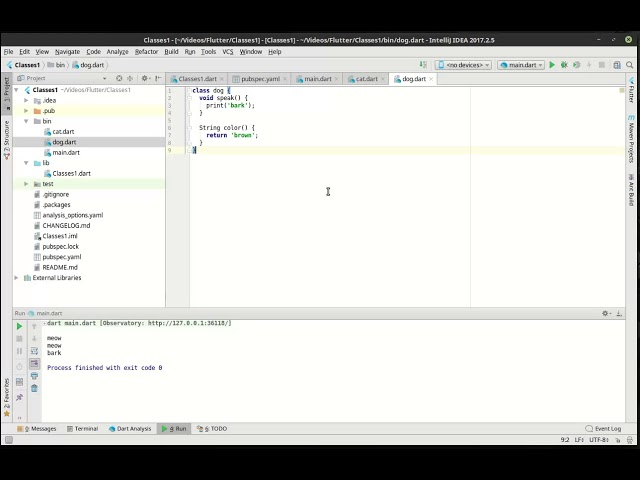
Task: Open Project Structure icon in top toolbar
Action: (617, 65)
